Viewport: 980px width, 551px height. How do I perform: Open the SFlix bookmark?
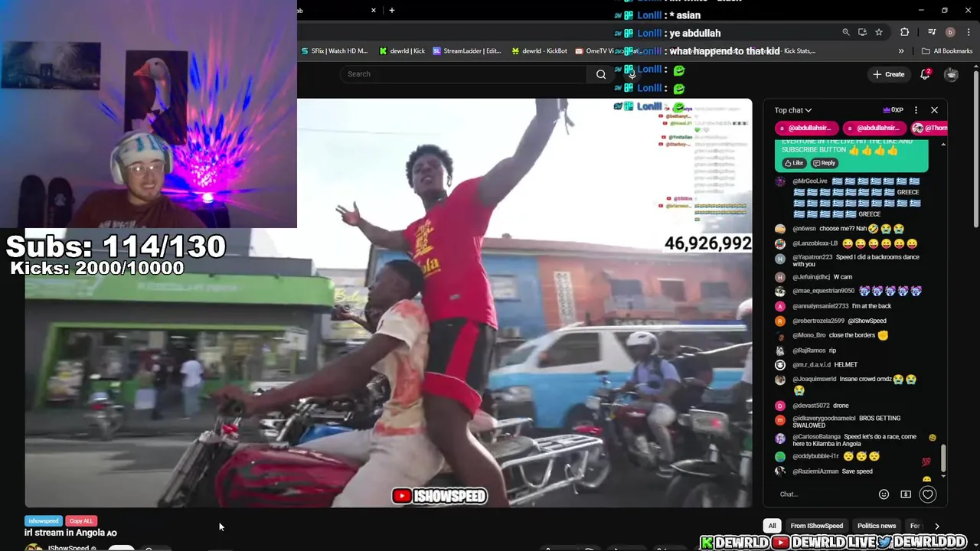tap(334, 51)
